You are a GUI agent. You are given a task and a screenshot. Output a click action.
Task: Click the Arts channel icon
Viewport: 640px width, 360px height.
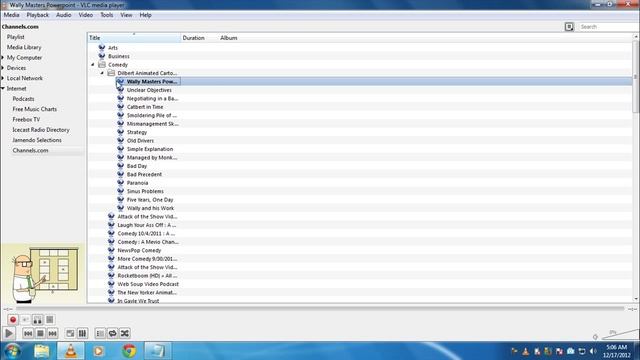coord(102,47)
